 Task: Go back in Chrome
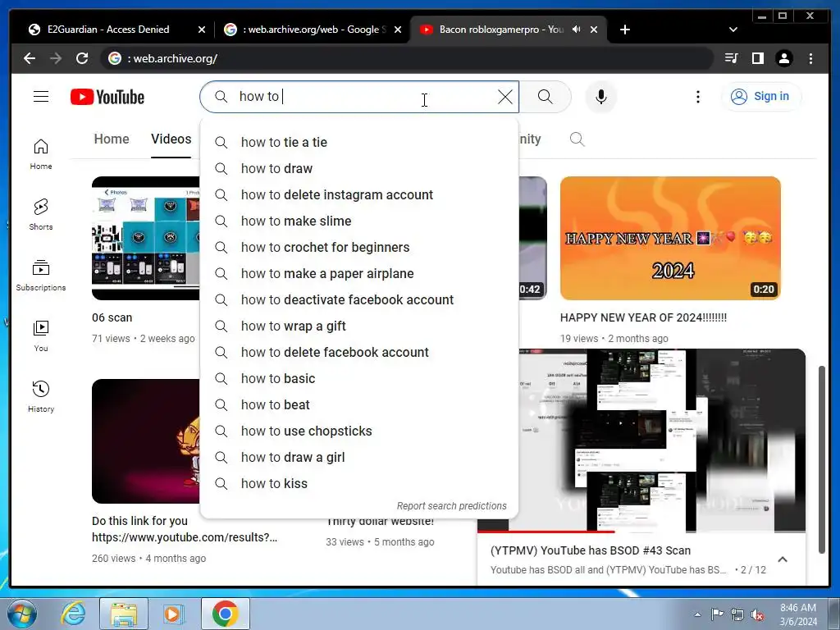(x=30, y=58)
